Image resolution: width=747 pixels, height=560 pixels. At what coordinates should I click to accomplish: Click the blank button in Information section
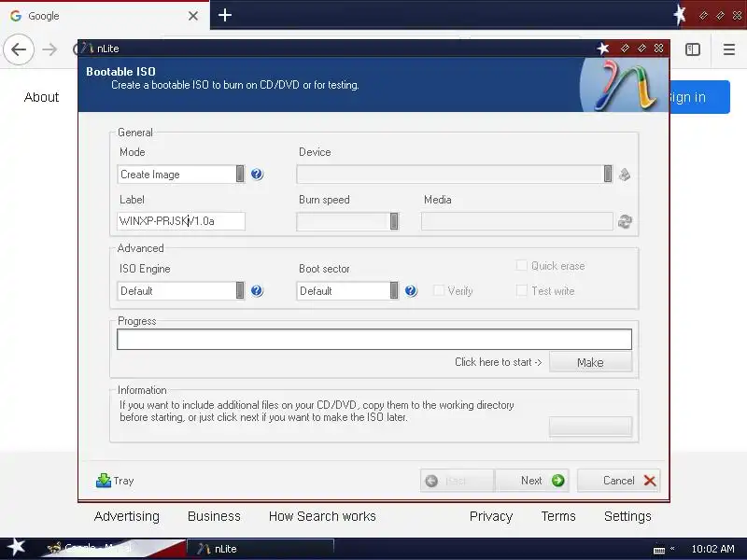[590, 427]
